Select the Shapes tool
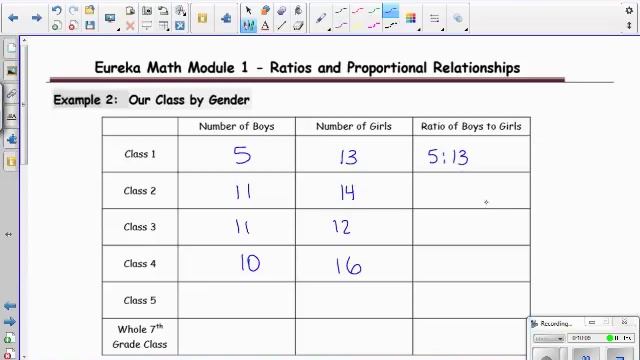The height and width of the screenshot is (360, 640). click(x=265, y=10)
